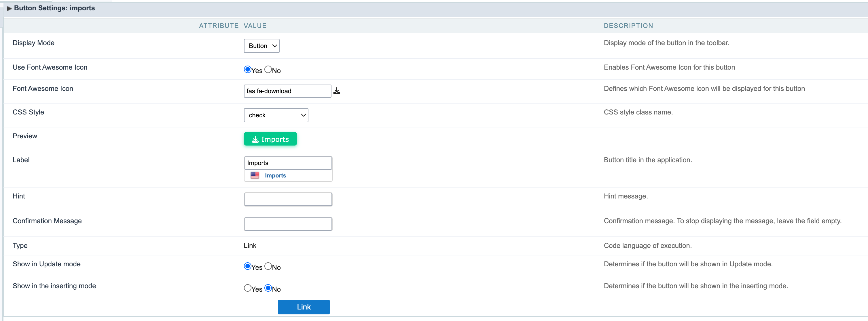Click 'Code language of execution.' description
868x321 pixels.
648,246
